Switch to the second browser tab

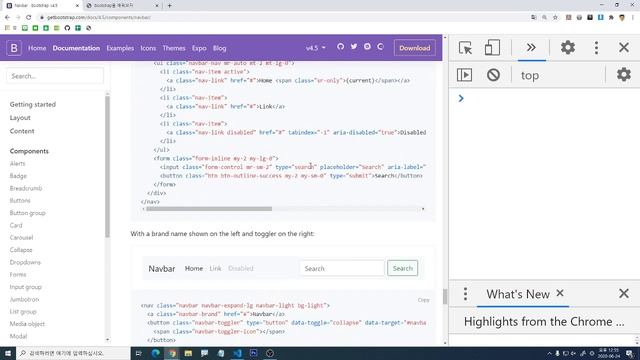click(x=121, y=6)
